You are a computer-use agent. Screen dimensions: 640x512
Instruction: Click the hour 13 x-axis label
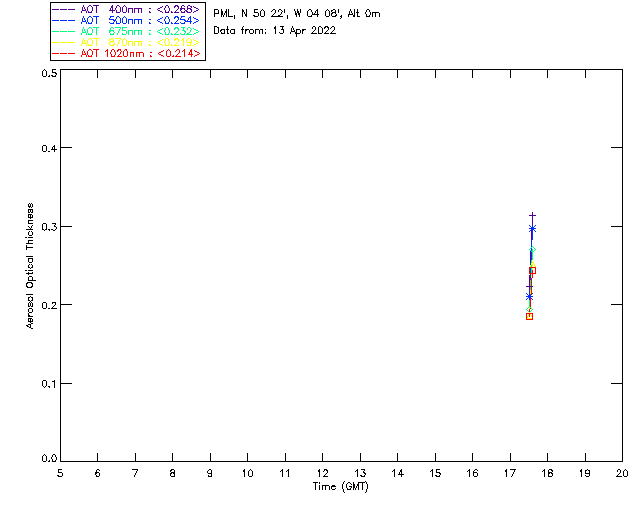[x=360, y=473]
